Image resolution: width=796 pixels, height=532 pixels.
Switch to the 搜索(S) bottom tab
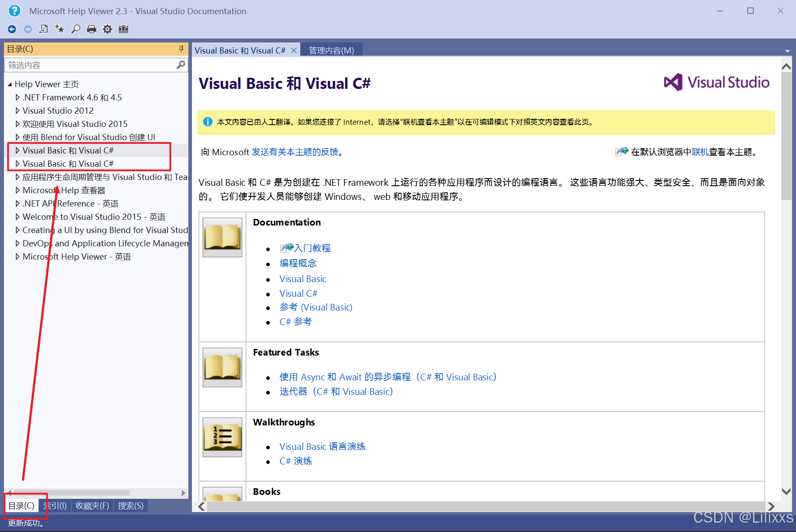(130, 505)
